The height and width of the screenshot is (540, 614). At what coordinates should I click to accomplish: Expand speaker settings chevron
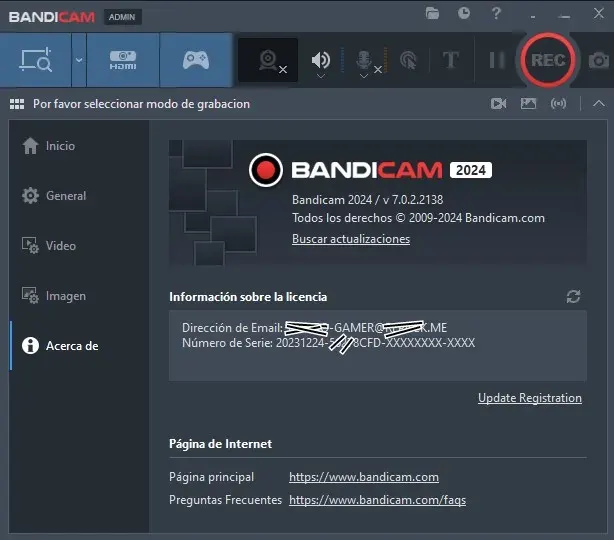point(321,76)
